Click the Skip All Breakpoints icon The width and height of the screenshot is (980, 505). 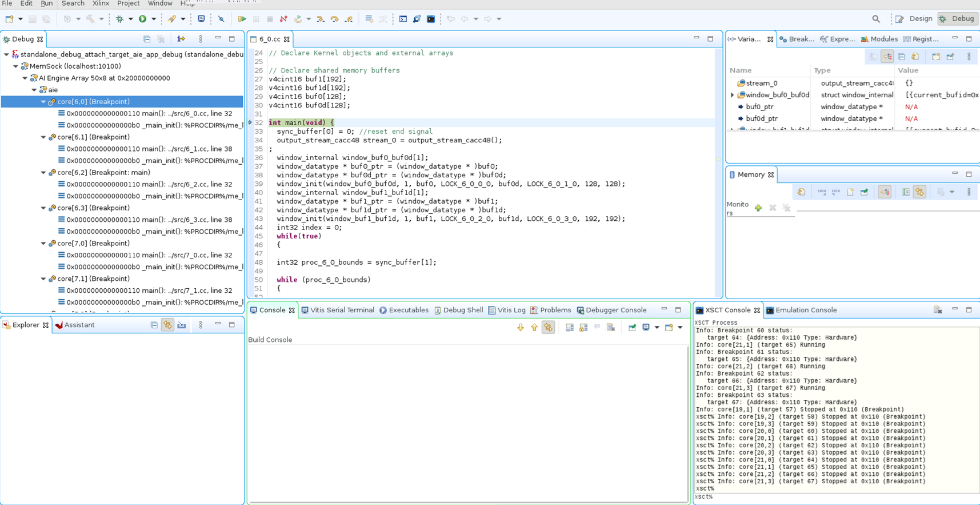(x=221, y=19)
